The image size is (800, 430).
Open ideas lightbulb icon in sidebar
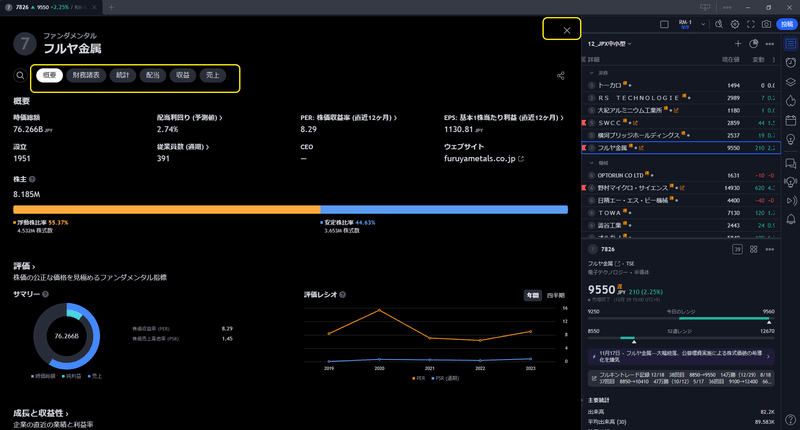790,139
